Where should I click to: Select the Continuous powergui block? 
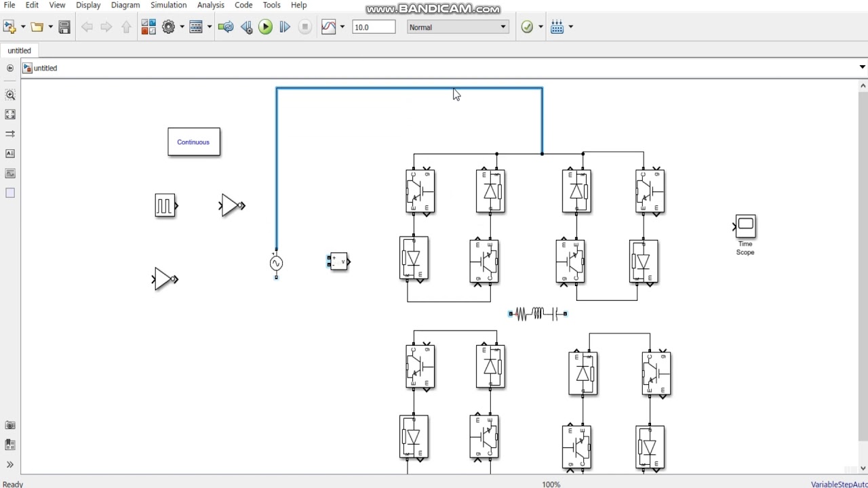(x=194, y=142)
